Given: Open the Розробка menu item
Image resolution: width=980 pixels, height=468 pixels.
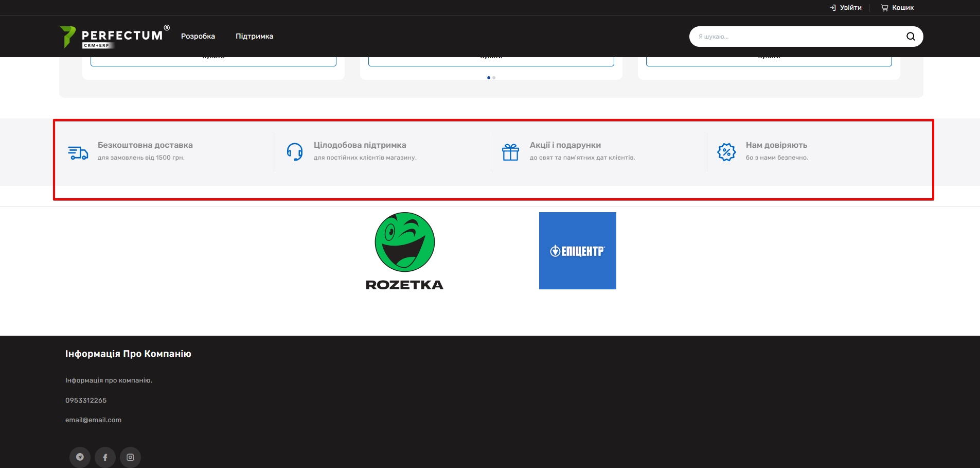Looking at the screenshot, I should point(198,36).
